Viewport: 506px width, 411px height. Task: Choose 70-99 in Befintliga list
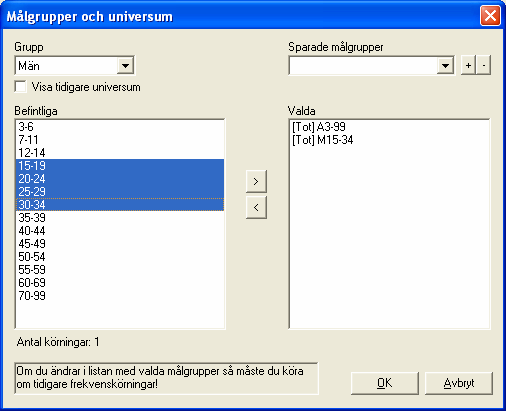pos(120,296)
